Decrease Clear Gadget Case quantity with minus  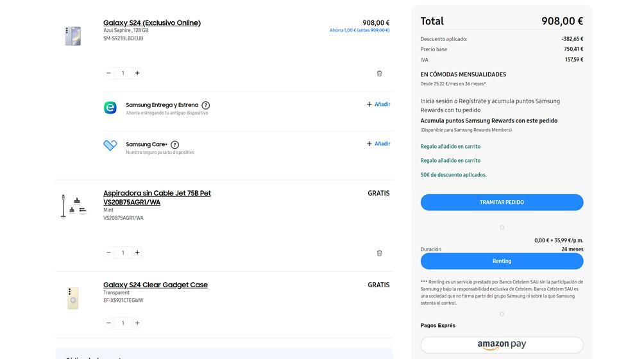[109, 323]
